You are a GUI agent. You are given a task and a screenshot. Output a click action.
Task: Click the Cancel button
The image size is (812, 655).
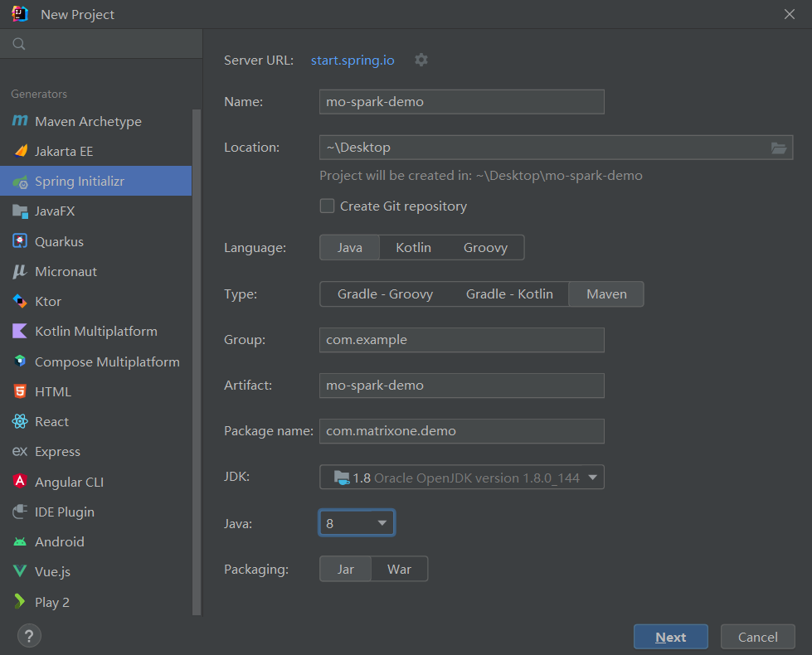coord(757,637)
